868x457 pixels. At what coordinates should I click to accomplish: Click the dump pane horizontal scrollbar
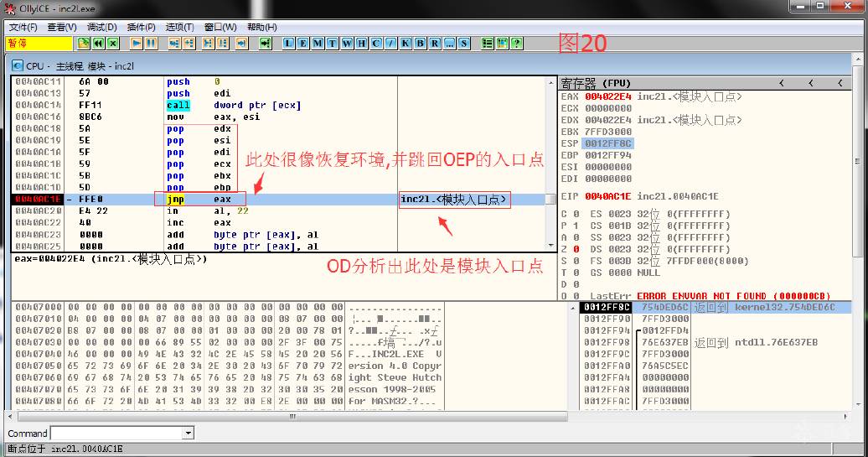coord(292,416)
